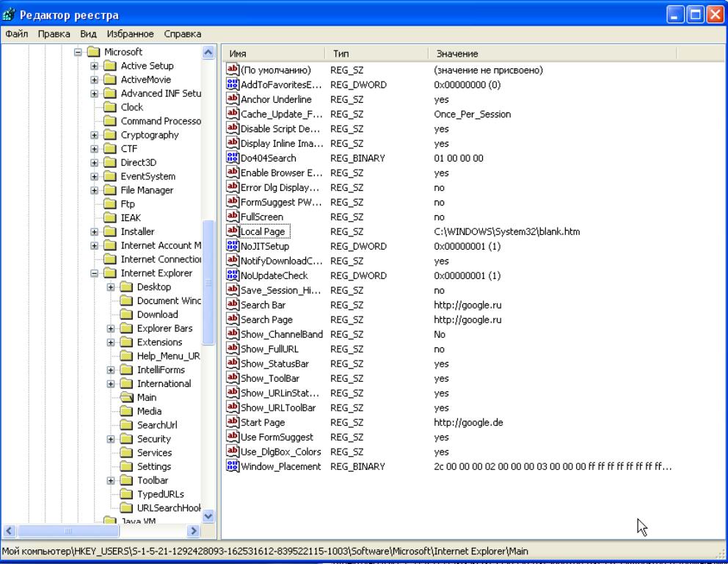Expand the Active Setup key
The height and width of the screenshot is (564, 728).
94,66
